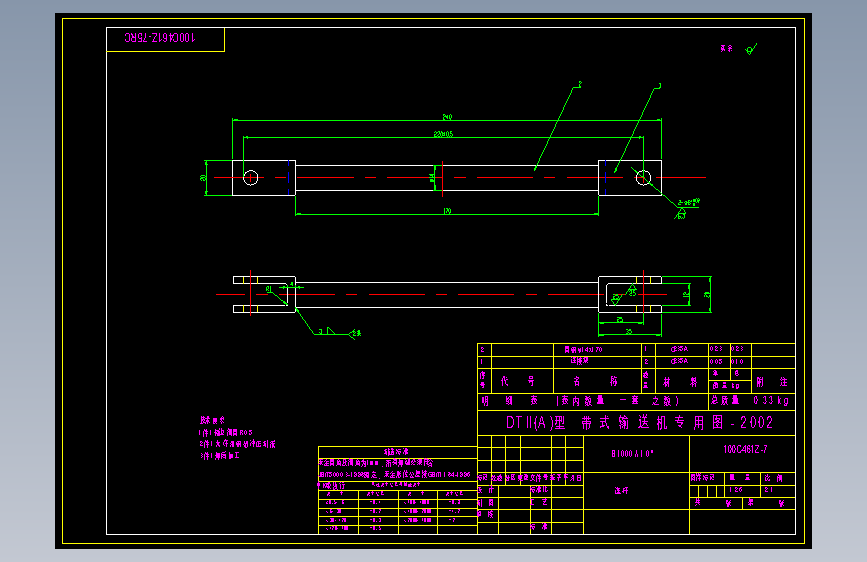Image resolution: width=867 pixels, height=562 pixels.
Task: Click the 材料 column header
Action: pyautogui.click(x=681, y=382)
